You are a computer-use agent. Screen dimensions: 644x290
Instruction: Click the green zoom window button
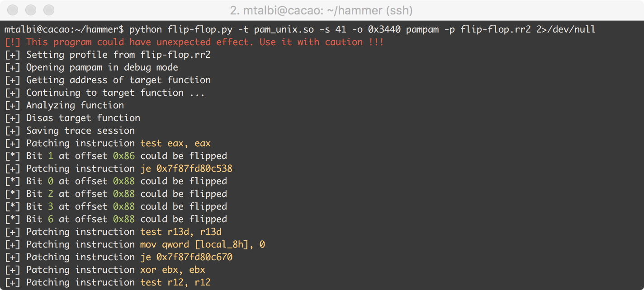click(48, 9)
